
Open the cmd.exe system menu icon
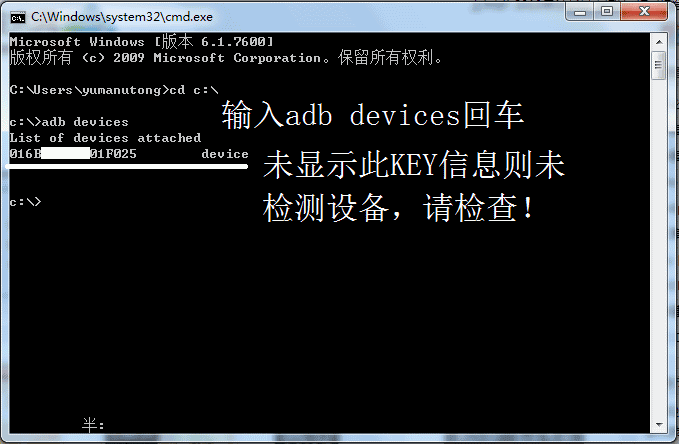(18, 17)
